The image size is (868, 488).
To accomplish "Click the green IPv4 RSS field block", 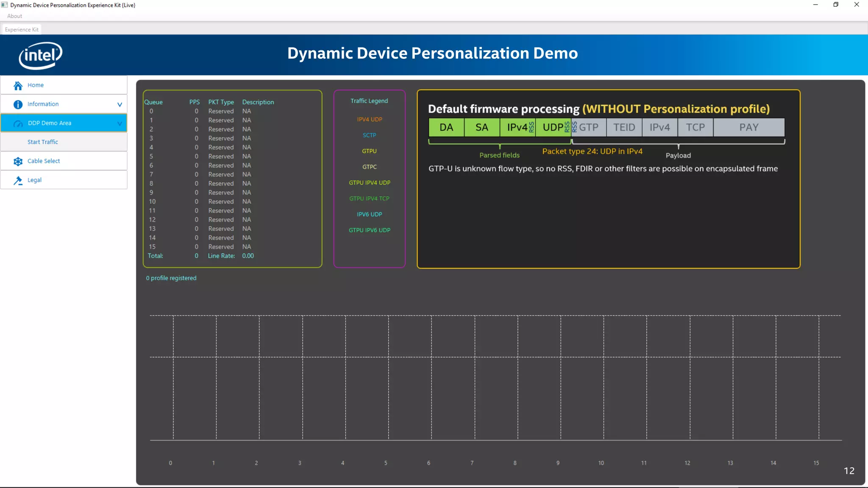I will (518, 128).
